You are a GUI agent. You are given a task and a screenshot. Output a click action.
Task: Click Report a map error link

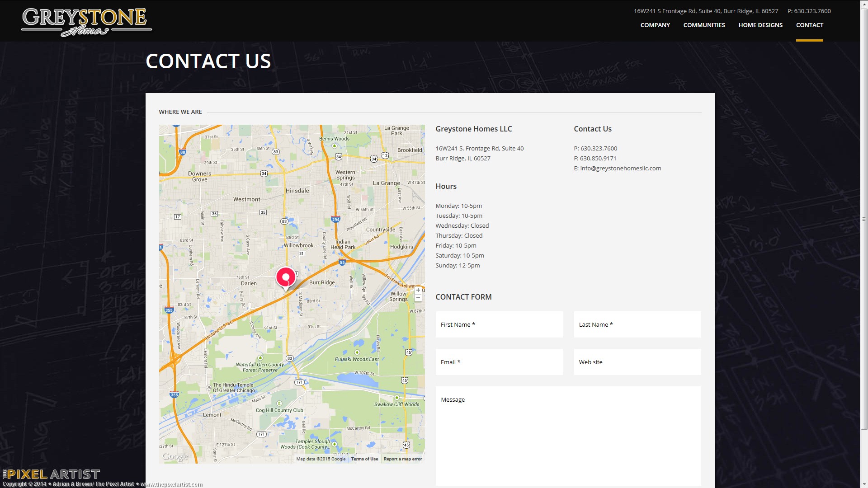point(402,459)
